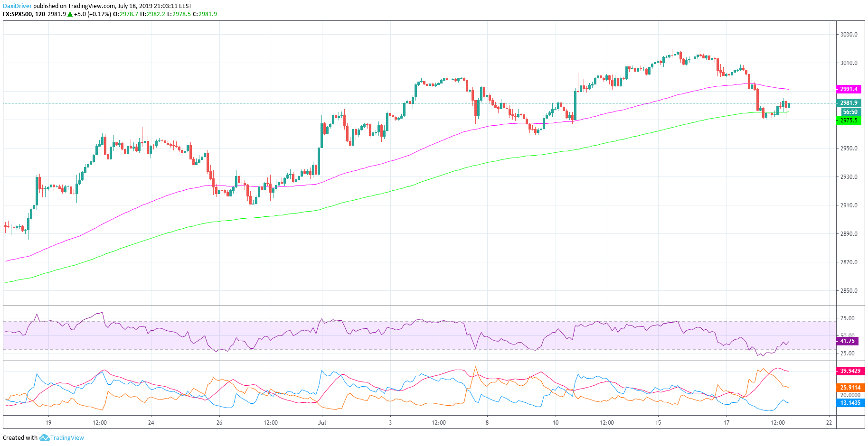The image size is (868, 446).
Task: Click the high value H:2982.2
Action: (x=152, y=14)
